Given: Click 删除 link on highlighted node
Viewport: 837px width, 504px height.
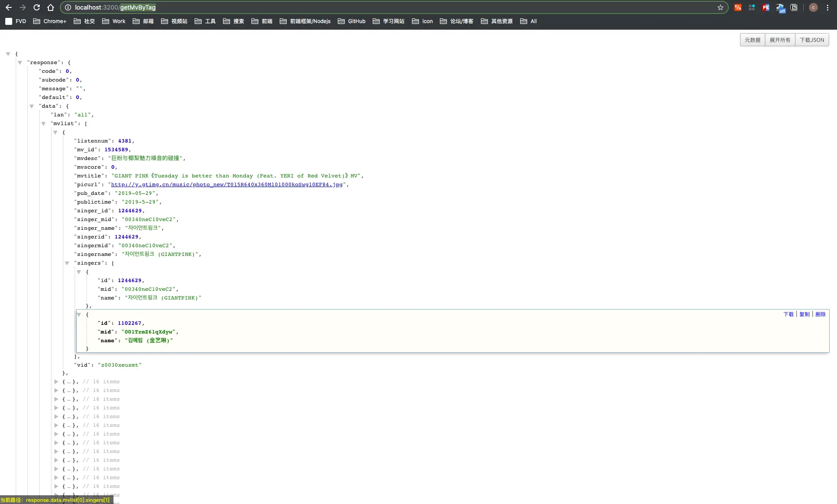Looking at the screenshot, I should (820, 314).
